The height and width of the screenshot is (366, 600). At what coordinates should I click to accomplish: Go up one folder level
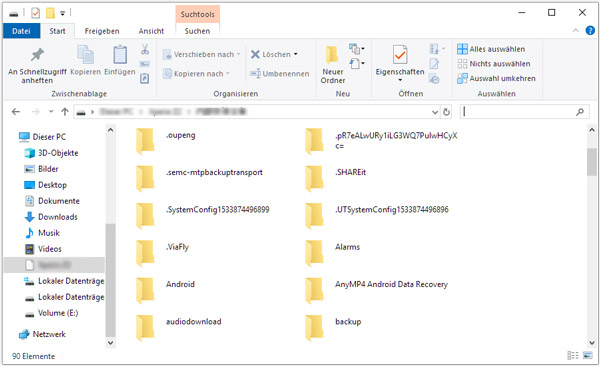click(65, 112)
